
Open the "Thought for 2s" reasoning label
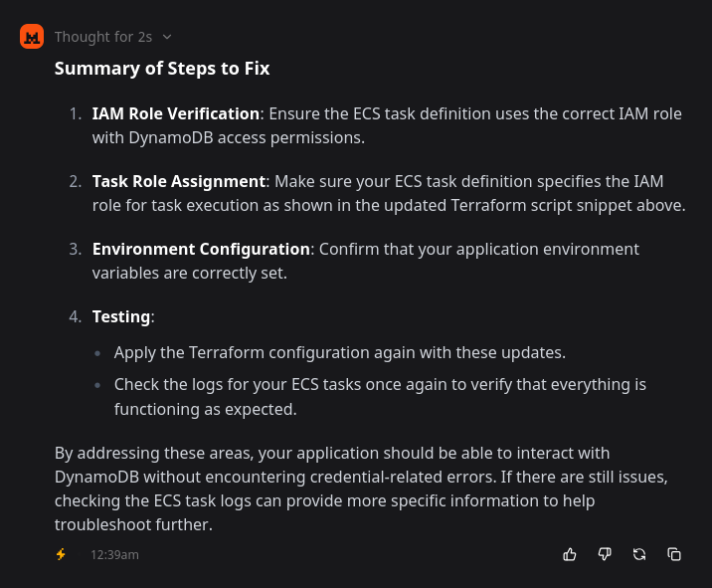click(103, 37)
